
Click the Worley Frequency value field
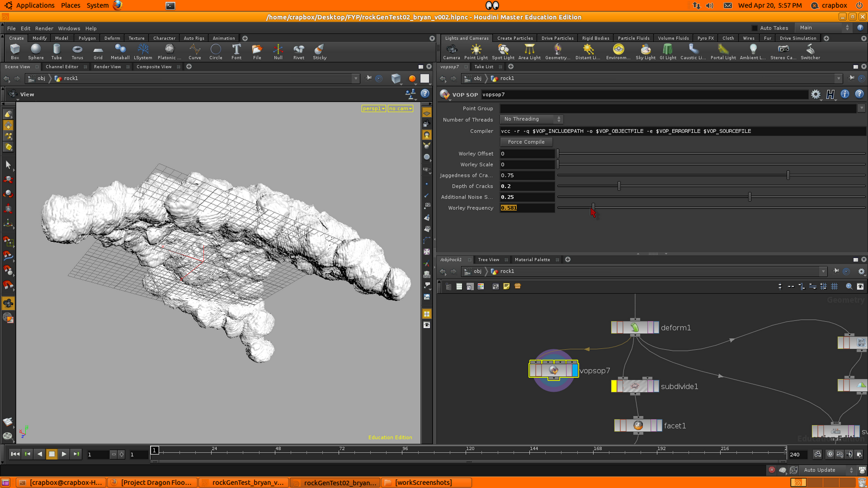[x=527, y=208]
